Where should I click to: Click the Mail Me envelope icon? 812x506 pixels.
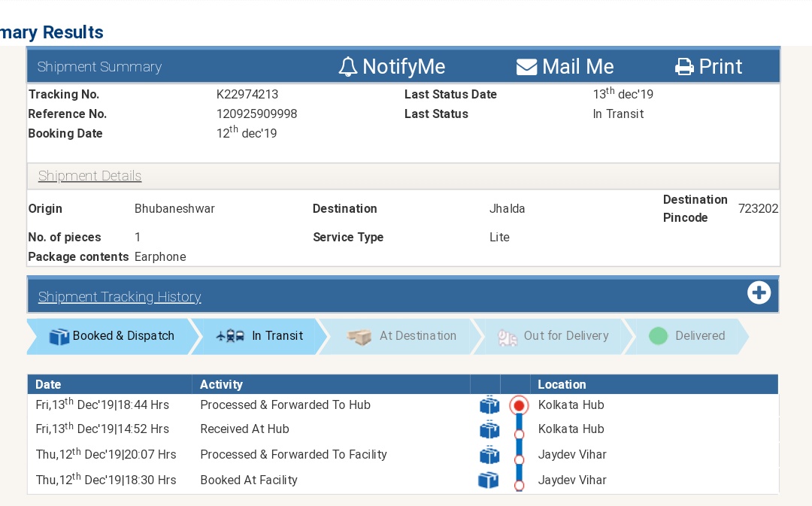tap(526, 67)
